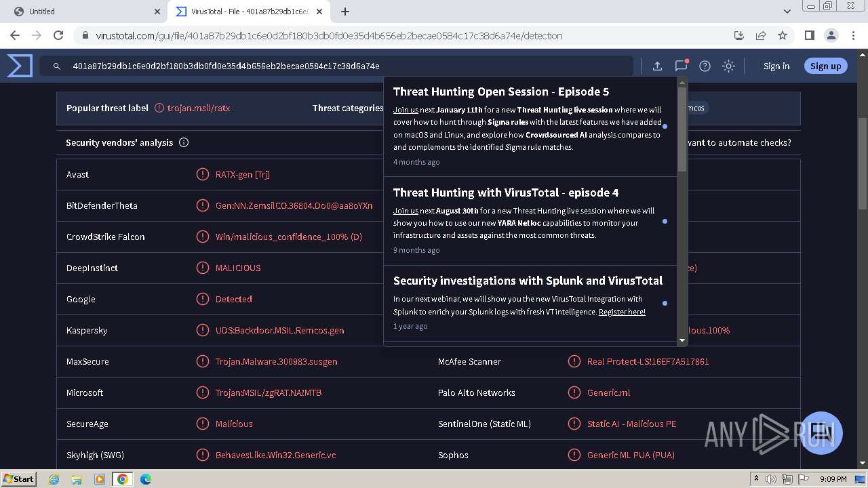
Task: Click the unread dot on Episode 5 notification
Action: pos(665,127)
